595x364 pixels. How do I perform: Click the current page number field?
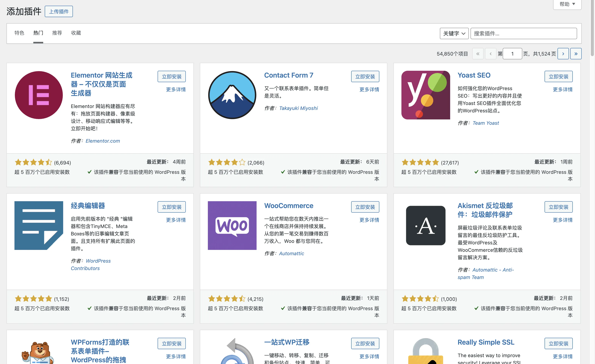[x=512, y=54]
